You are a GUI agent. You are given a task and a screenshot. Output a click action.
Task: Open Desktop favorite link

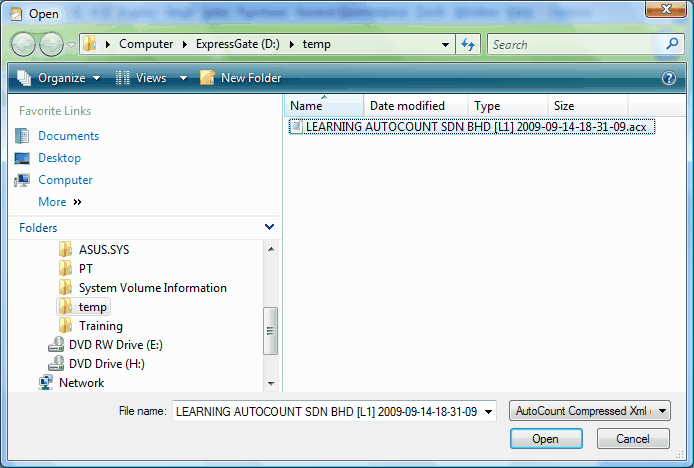59,158
